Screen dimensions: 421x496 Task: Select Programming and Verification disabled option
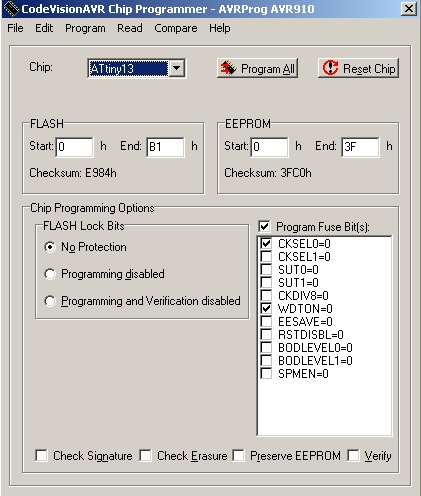[x=50, y=301]
